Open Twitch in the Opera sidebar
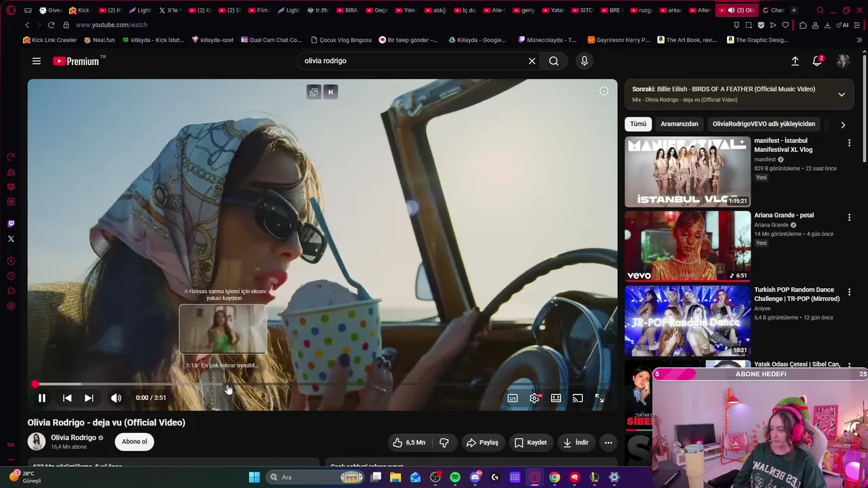 point(11,224)
